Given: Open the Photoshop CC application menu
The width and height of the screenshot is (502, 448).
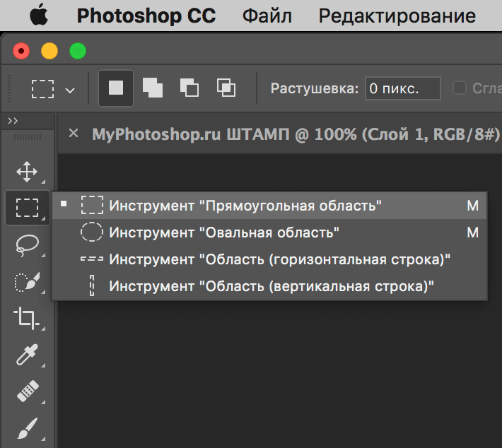Looking at the screenshot, I should 146,16.
